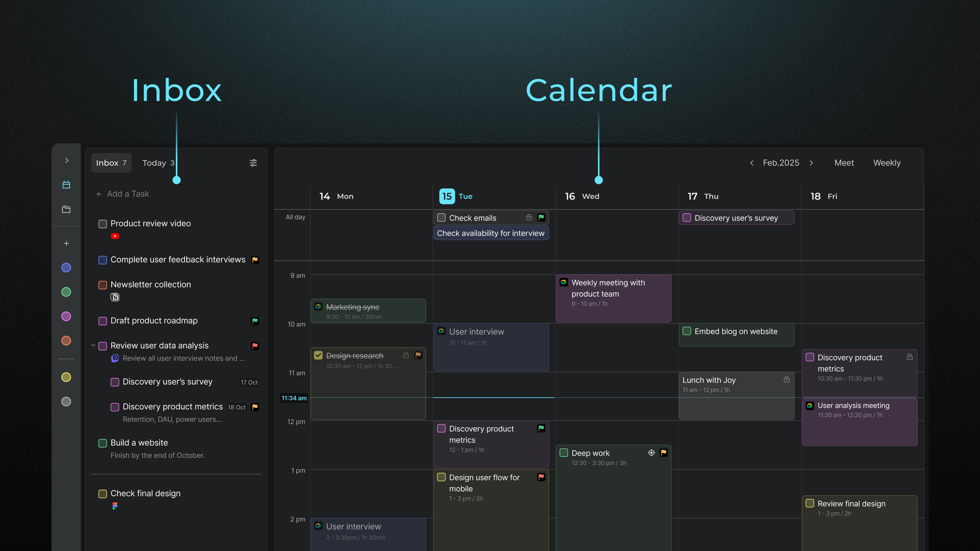The height and width of the screenshot is (551, 980).
Task: Click the YouTube icon under Product review video
Action: 115,236
